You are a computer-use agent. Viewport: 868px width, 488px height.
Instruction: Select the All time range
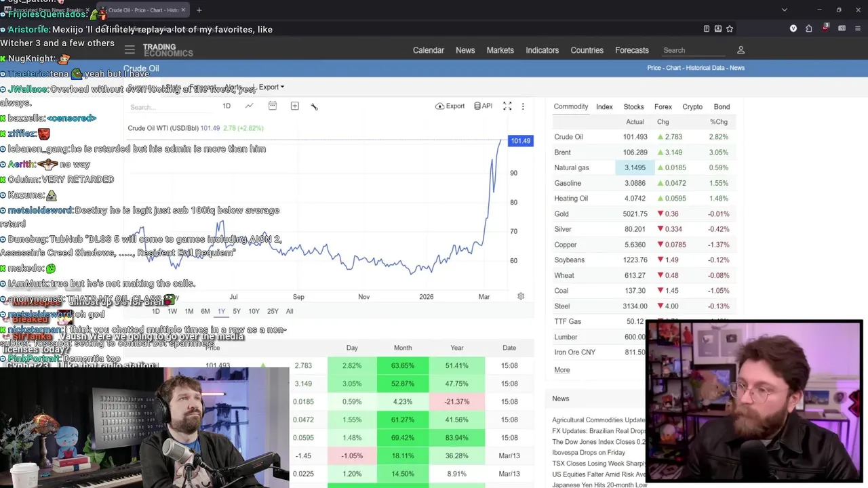click(290, 311)
